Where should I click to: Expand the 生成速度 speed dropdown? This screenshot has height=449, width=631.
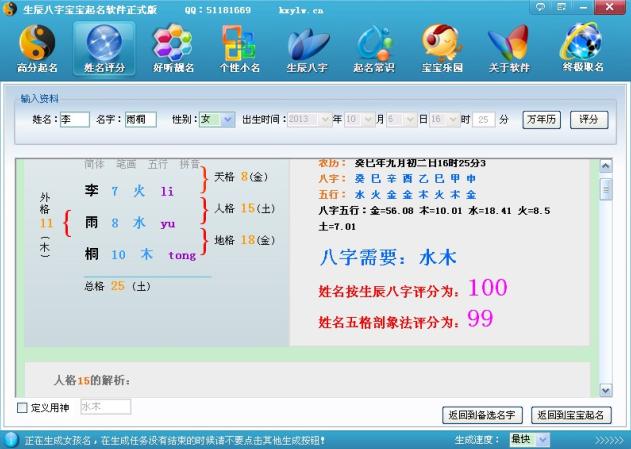543,439
